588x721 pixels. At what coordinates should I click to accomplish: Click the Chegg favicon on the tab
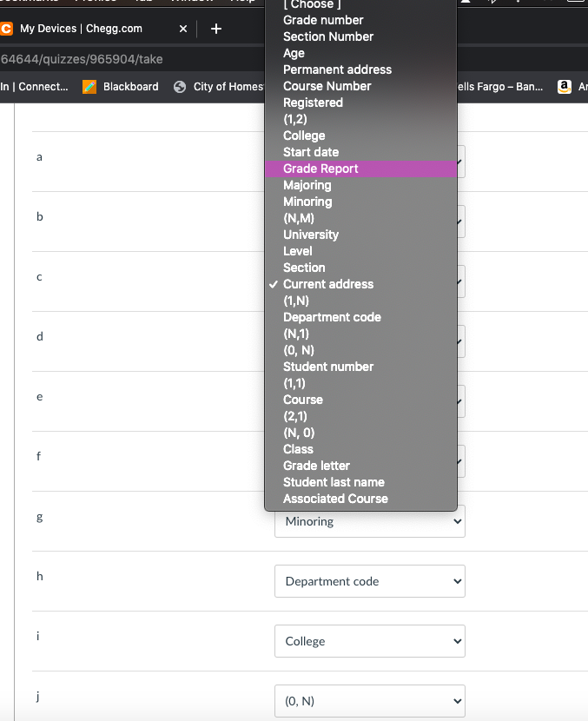[x=6, y=29]
